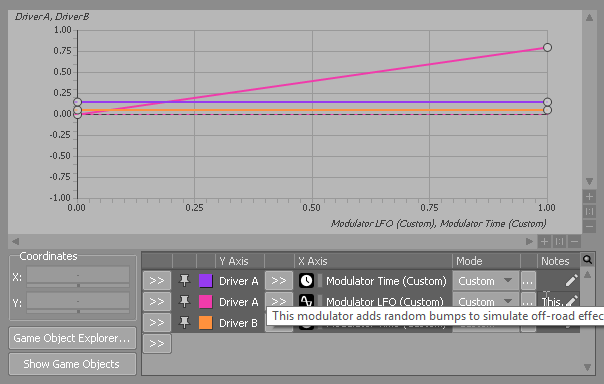Select purple curve right endpoint
The width and height of the screenshot is (604, 384).
(x=547, y=102)
